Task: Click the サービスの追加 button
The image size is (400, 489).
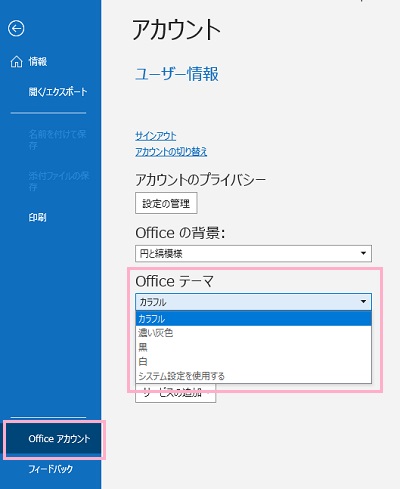Action: coord(175,393)
